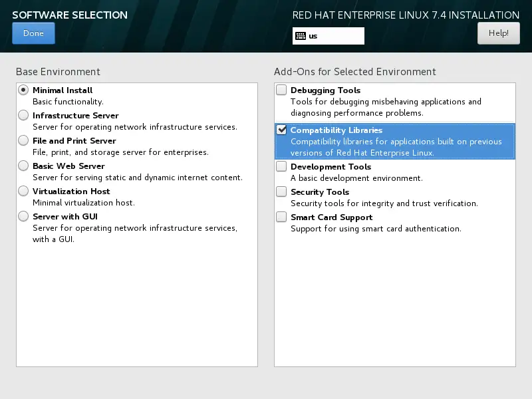Image resolution: width=532 pixels, height=399 pixels.
Task: Click the Compatibility Libraries description text
Action: [396, 147]
